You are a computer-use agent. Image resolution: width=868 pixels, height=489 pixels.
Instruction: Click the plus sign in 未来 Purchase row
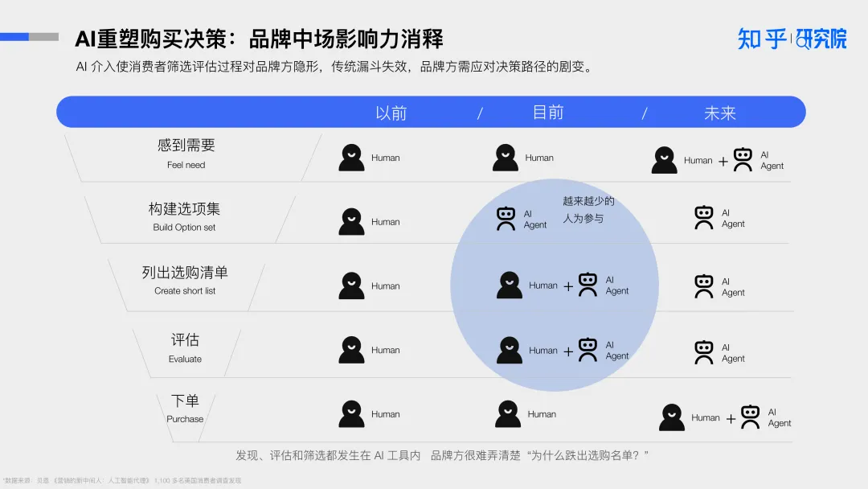[x=731, y=419]
